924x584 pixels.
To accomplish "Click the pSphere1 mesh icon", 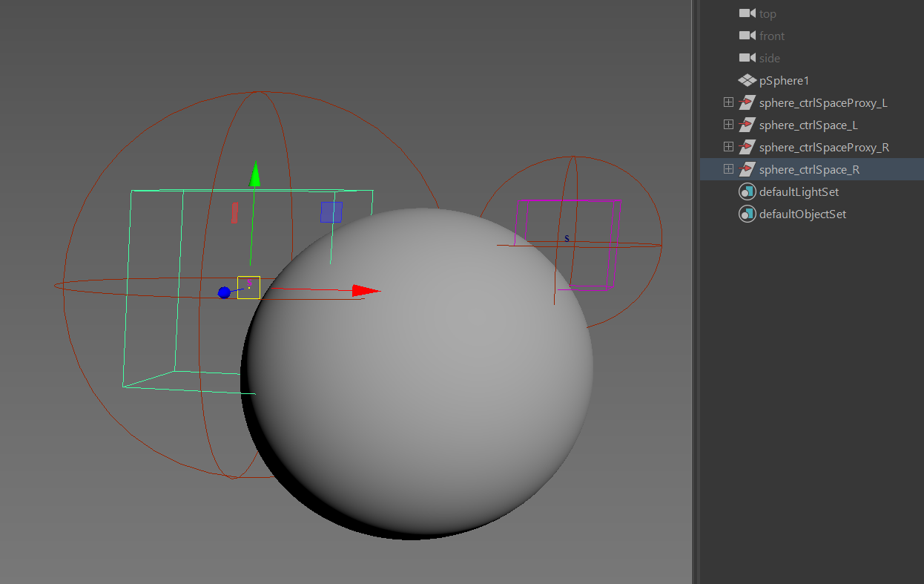I will (x=747, y=80).
